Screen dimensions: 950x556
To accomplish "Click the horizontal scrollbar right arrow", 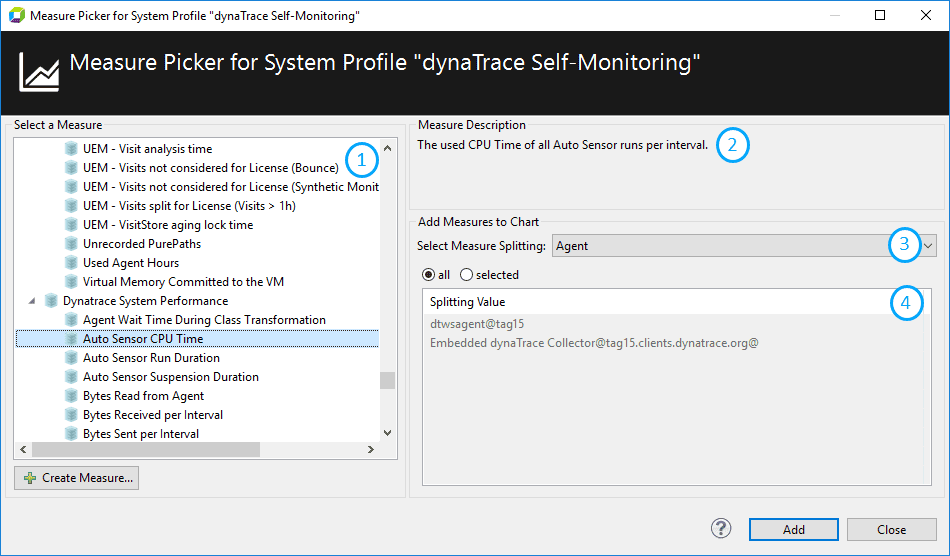I will tap(371, 449).
